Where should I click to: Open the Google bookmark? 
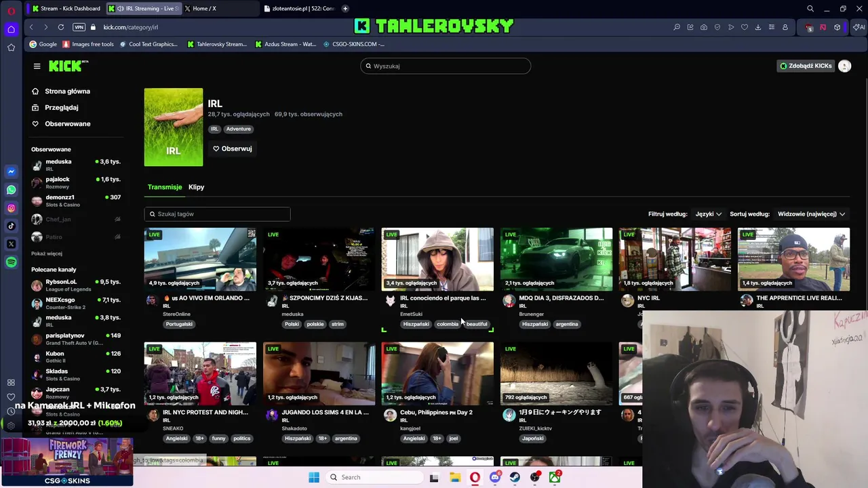[x=43, y=44]
